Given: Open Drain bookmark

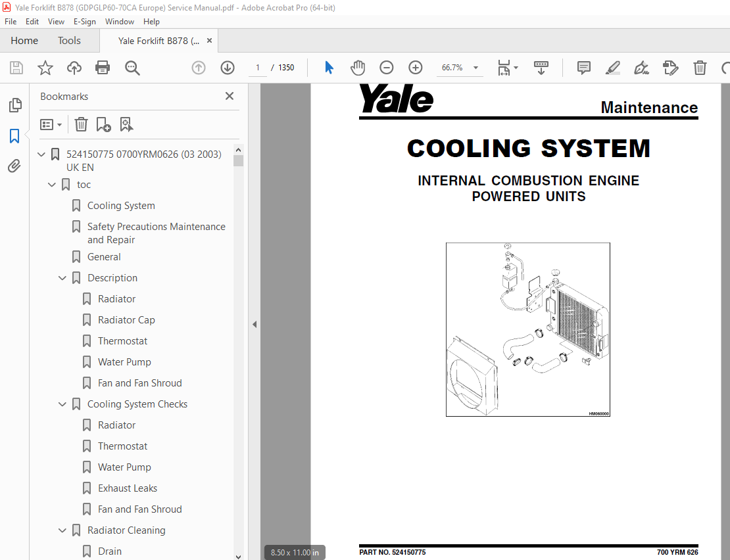Looking at the screenshot, I should coord(110,551).
